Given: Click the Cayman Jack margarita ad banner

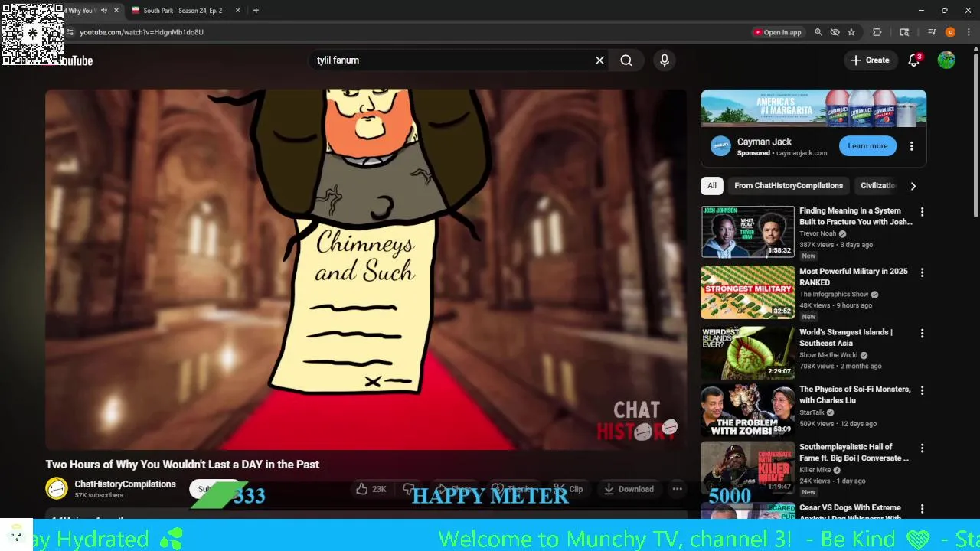Looking at the screenshot, I should coord(813,108).
